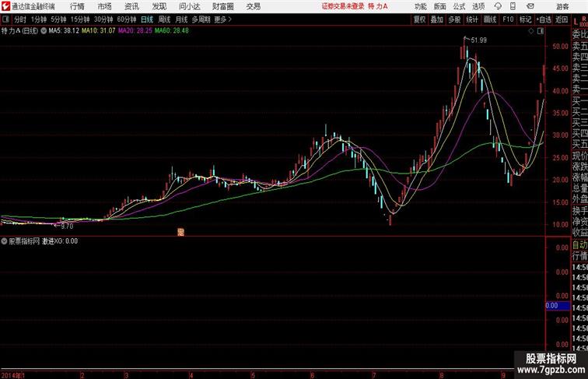The width and height of the screenshot is (588, 379).
Task: Click the 通达信 red logo icon
Action: pos(5,6)
